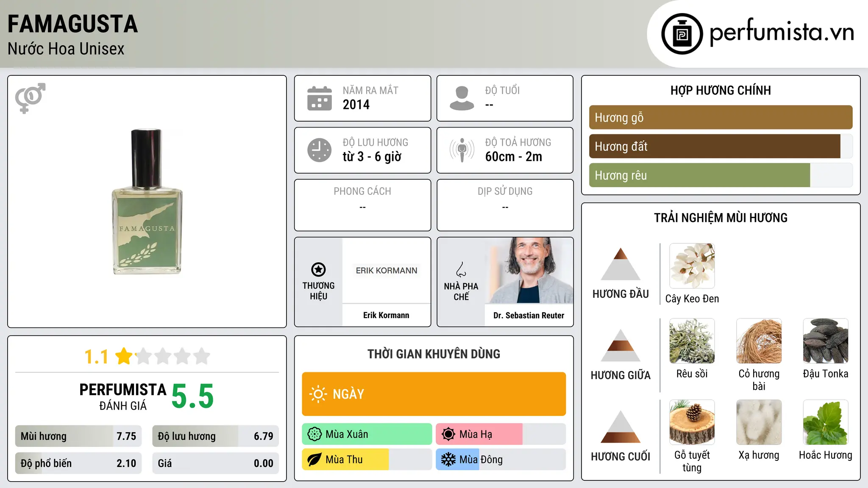
Task: Click the Mùa Đông season bar
Action: (501, 460)
